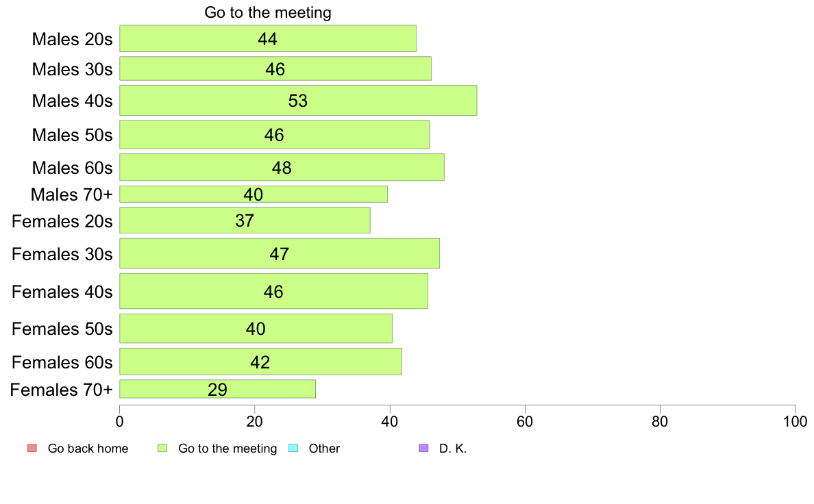Click the Females 20s bar showing 37
The height and width of the screenshot is (504, 814).
[x=245, y=220]
